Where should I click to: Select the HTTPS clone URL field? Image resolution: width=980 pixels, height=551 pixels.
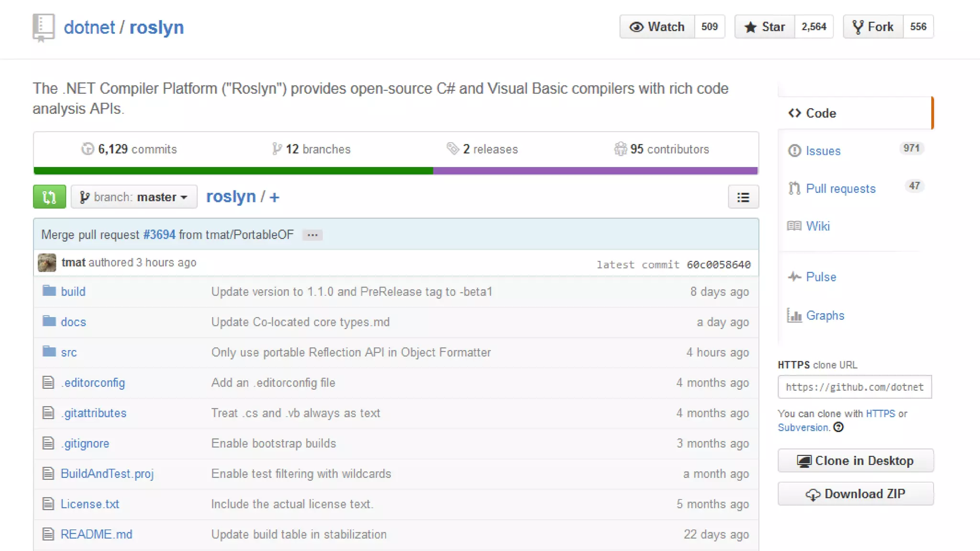click(x=854, y=387)
